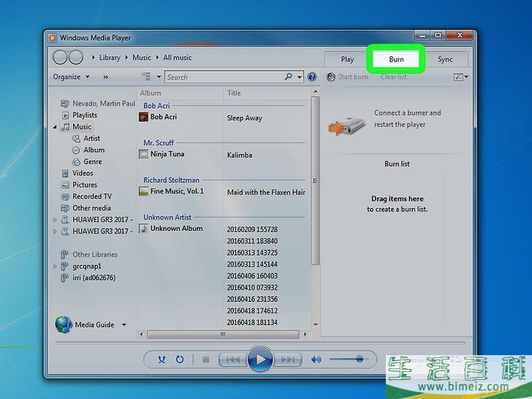Screen dimensions: 532x399
Task: Select the irri (ad062676) library
Action: (94, 278)
